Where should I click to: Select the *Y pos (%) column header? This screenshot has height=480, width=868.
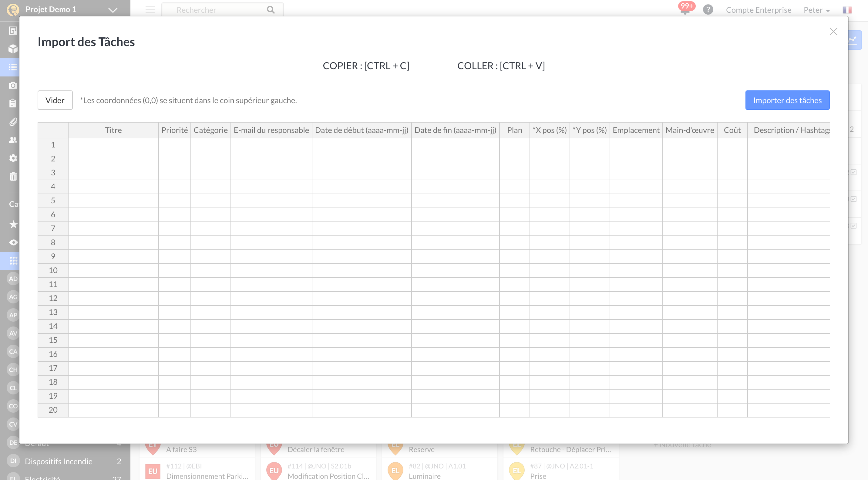click(x=590, y=130)
